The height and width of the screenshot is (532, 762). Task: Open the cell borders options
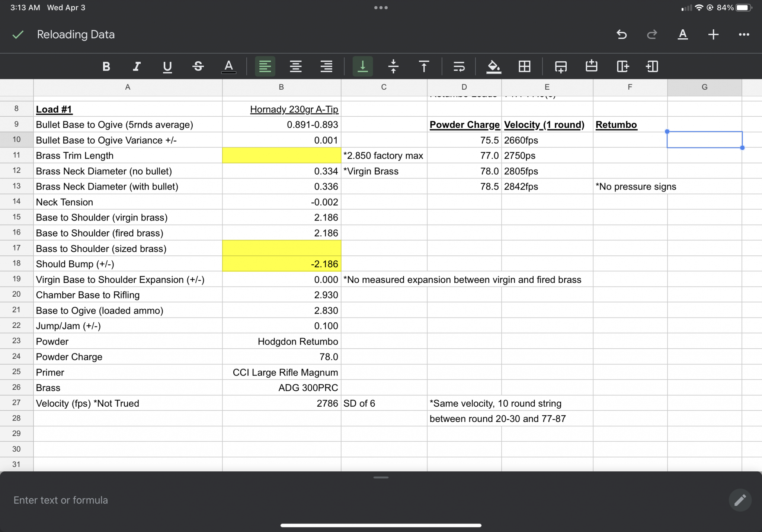click(525, 67)
